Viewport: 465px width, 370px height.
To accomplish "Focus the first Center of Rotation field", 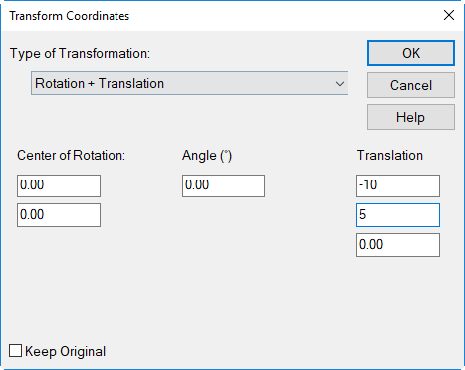I will point(59,186).
